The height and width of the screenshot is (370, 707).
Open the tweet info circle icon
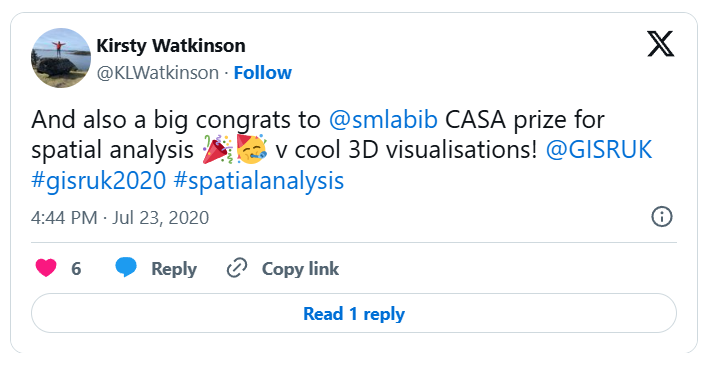(661, 217)
